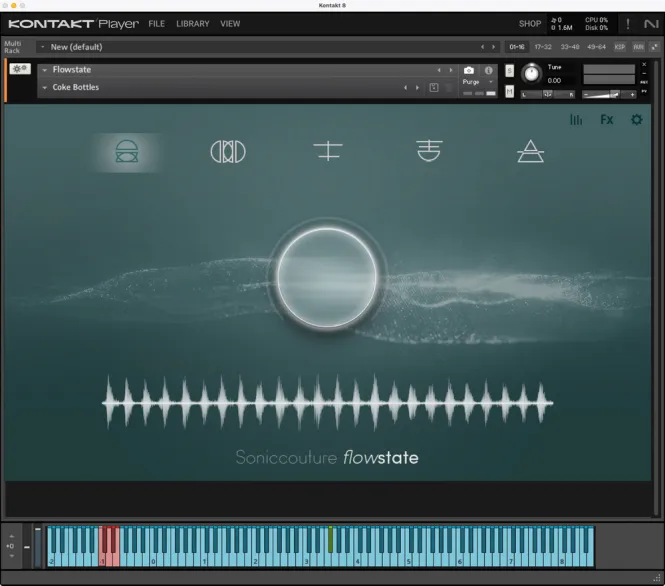Click the minimize rack view icon

(x=655, y=47)
